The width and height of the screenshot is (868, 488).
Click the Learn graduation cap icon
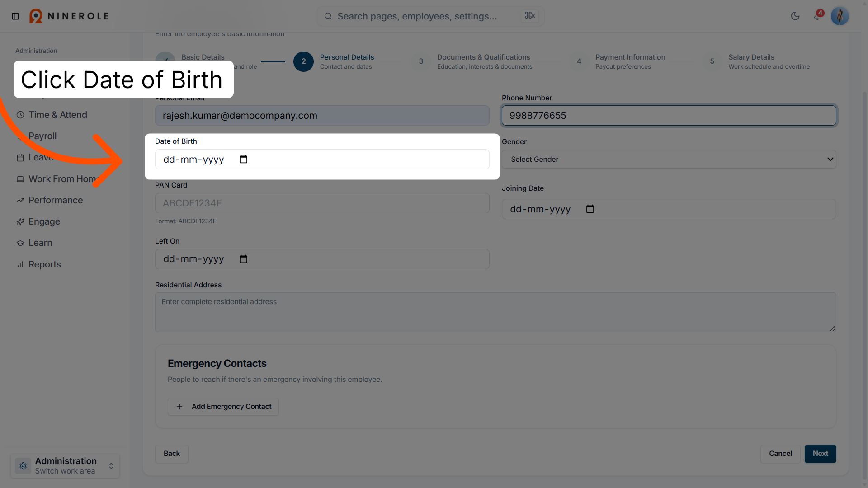point(20,243)
